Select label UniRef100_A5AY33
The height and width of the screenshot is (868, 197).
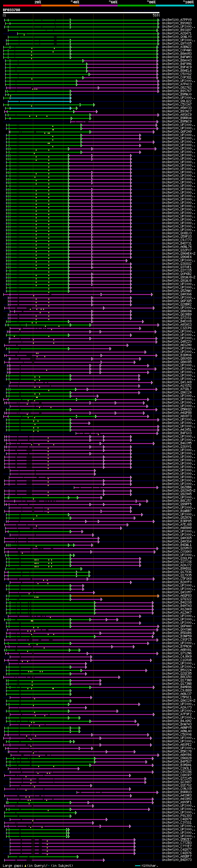click(177, 108)
